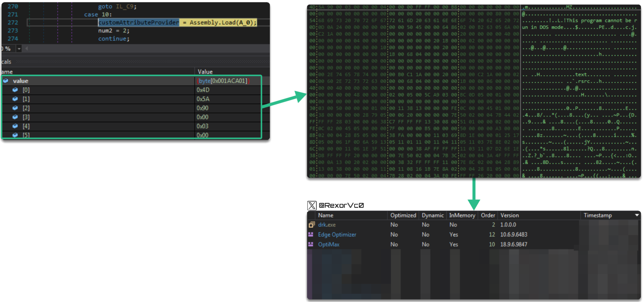644x302 pixels.
Task: Click the field icon next to [2]
Action: 15,108
